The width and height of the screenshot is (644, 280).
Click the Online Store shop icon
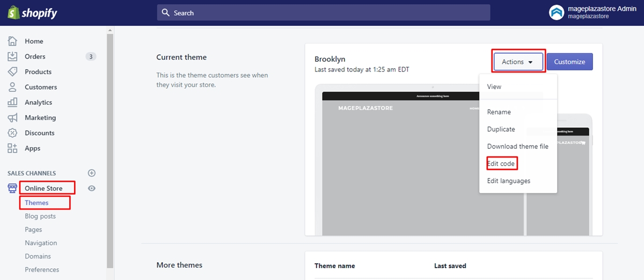pos(12,189)
